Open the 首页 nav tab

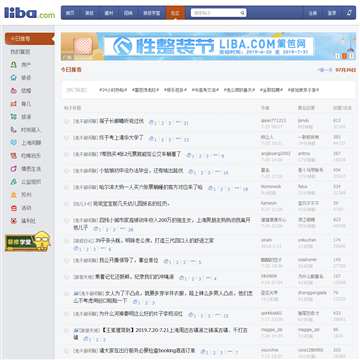click(x=70, y=13)
